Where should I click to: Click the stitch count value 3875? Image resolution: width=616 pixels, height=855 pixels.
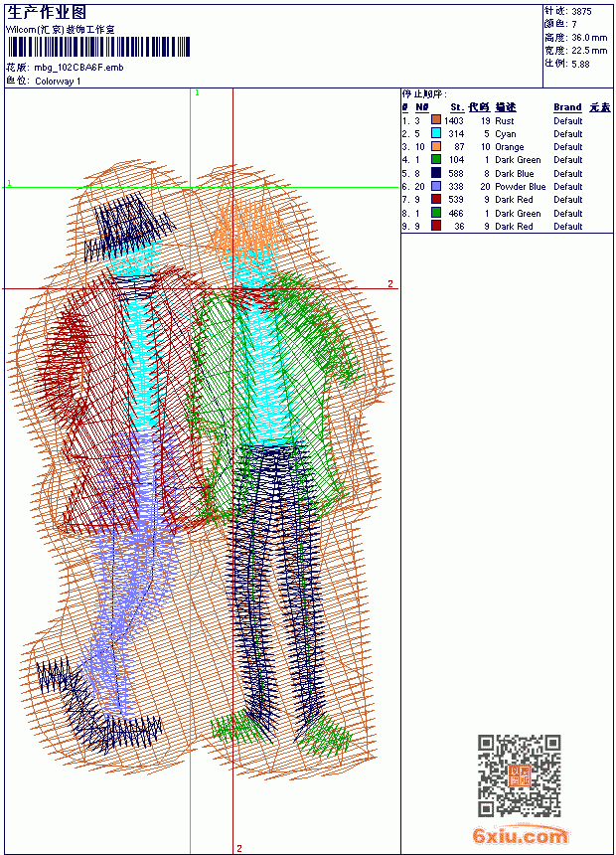click(x=581, y=11)
